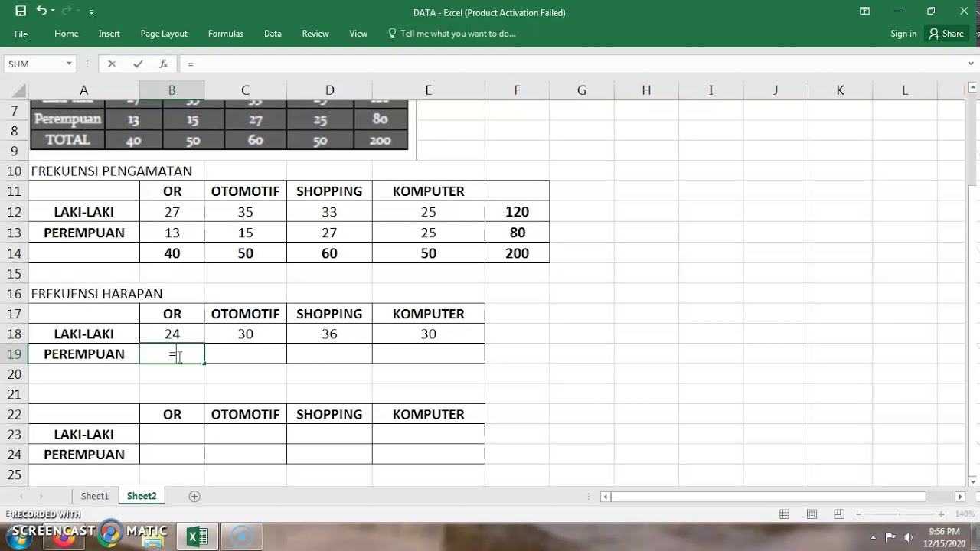
Task: Select the Sheet2 tab
Action: click(x=142, y=496)
